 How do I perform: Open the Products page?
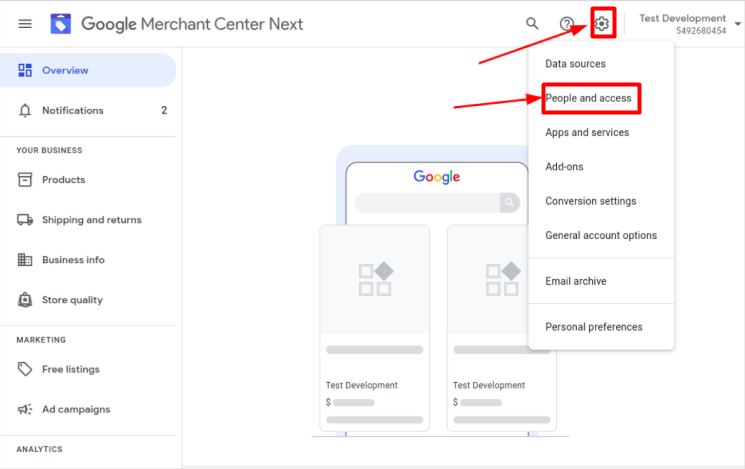pos(88,180)
